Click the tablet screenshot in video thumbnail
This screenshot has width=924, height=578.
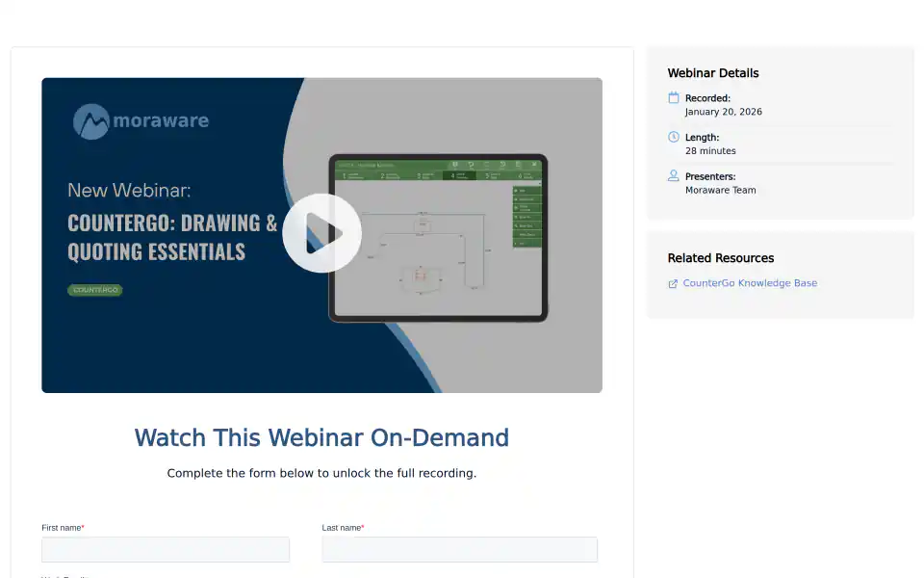coord(438,238)
